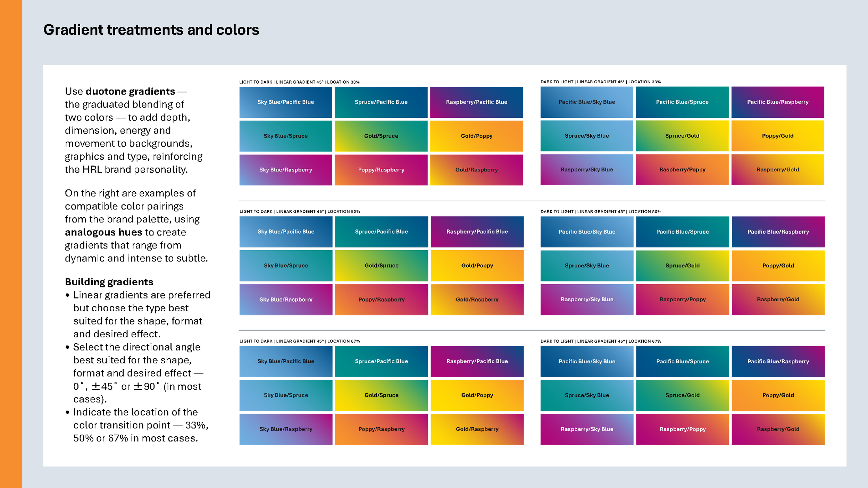This screenshot has height=488, width=868.
Task: Click Light to Dark Location 67% label
Action: click(299, 341)
